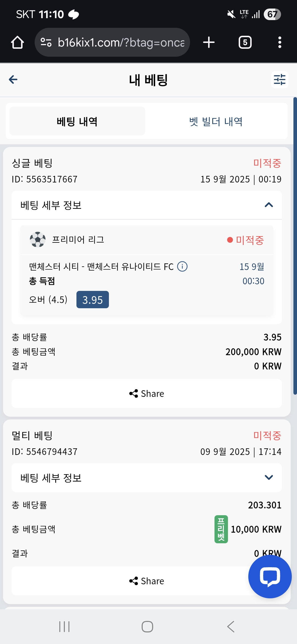Open the tab switcher showing 5 tabs
Image resolution: width=297 pixels, height=644 pixels.
pos(245,42)
